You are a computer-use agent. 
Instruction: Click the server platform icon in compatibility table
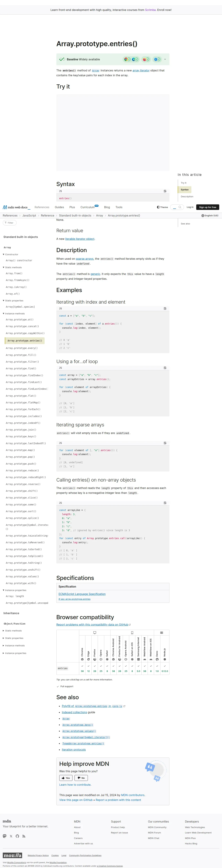tap(162, 633)
